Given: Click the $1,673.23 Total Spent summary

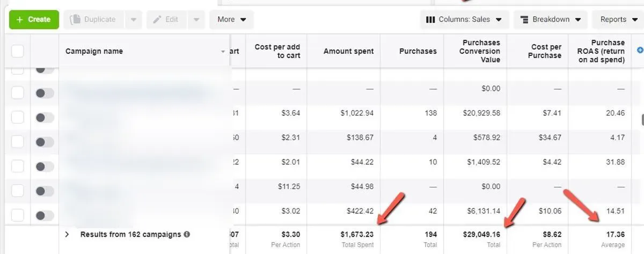Looking at the screenshot, I should coord(357,235).
